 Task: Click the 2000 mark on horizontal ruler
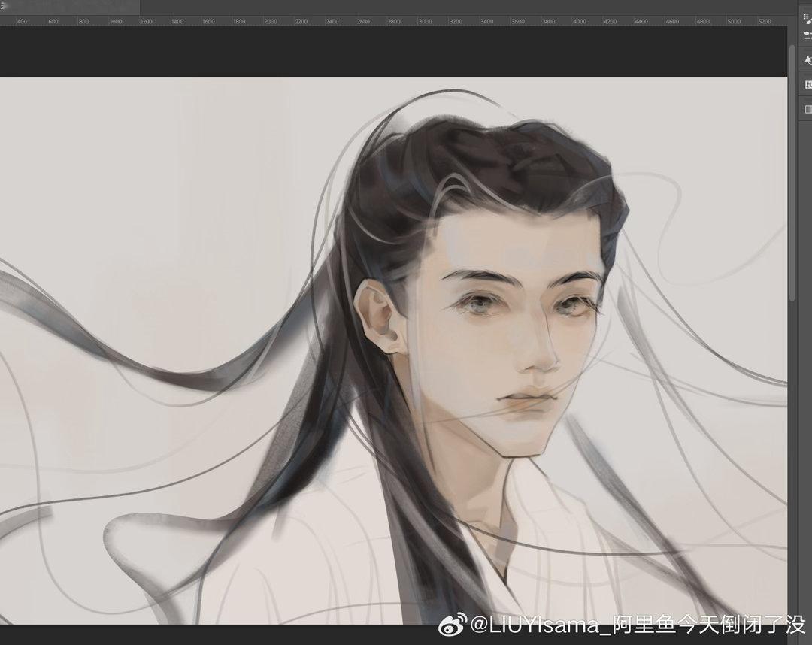pos(271,21)
